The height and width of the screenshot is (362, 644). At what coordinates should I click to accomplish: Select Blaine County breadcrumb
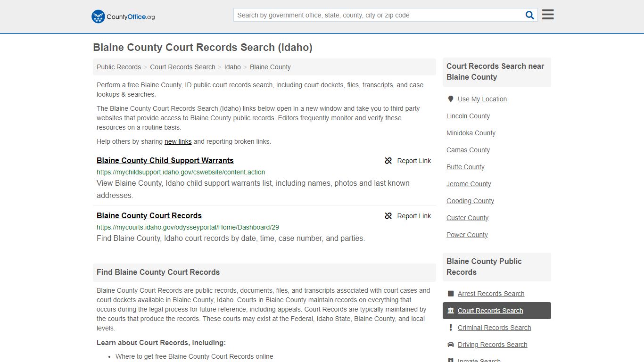pyautogui.click(x=270, y=67)
